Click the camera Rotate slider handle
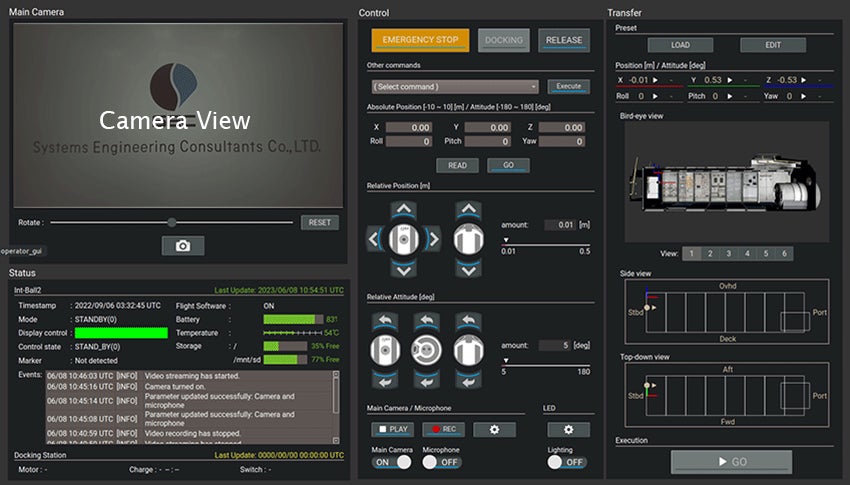 click(172, 222)
